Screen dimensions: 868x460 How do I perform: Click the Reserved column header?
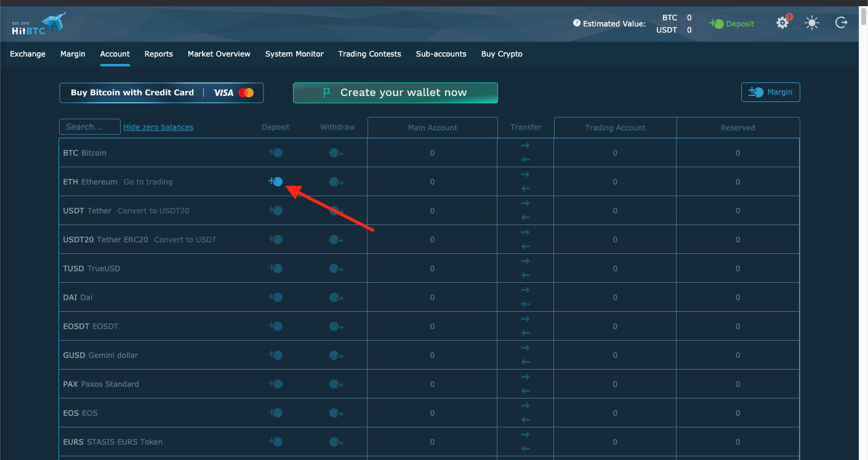tap(738, 128)
